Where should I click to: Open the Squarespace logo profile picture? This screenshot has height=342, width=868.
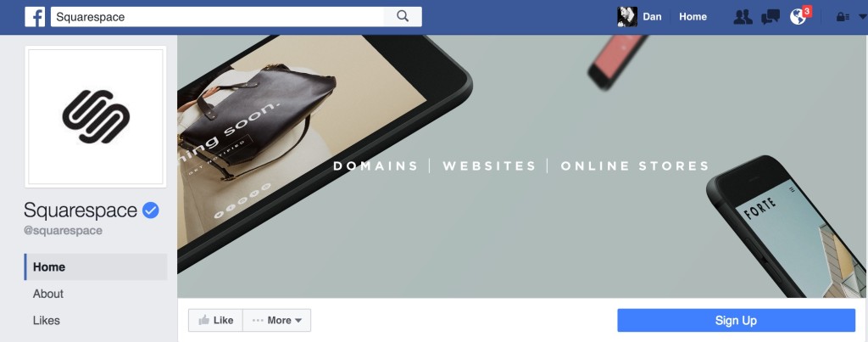click(x=96, y=117)
